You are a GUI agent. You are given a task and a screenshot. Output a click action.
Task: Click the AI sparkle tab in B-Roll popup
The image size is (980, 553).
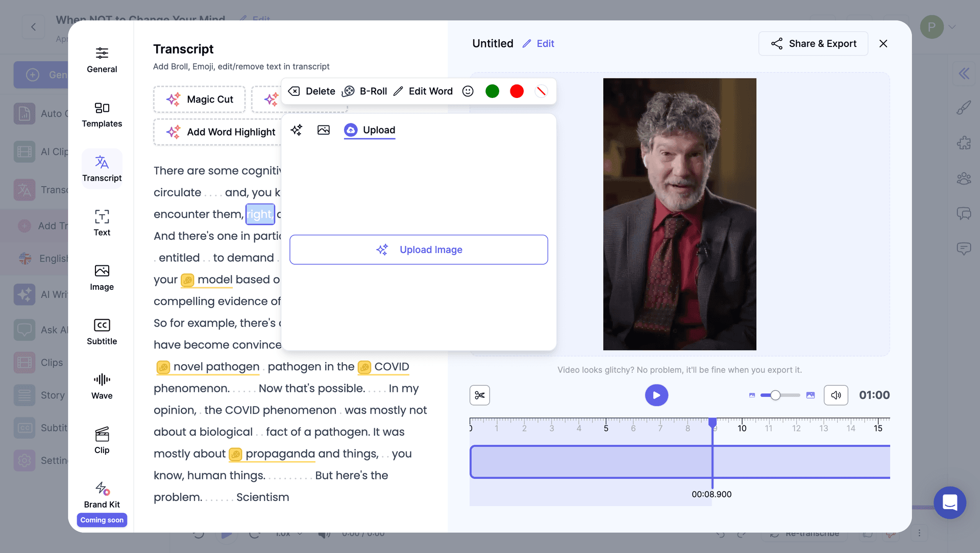297,130
